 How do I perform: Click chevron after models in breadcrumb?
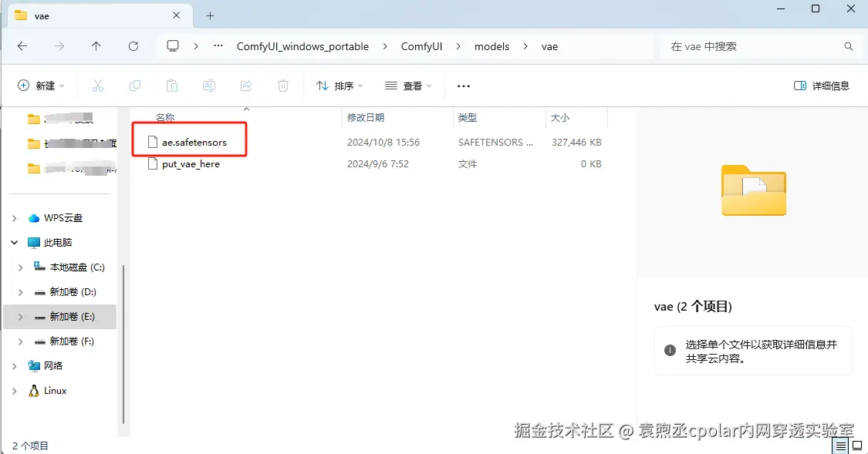tap(525, 46)
